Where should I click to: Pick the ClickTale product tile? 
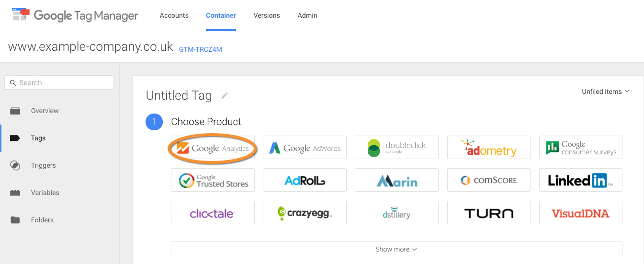[213, 213]
